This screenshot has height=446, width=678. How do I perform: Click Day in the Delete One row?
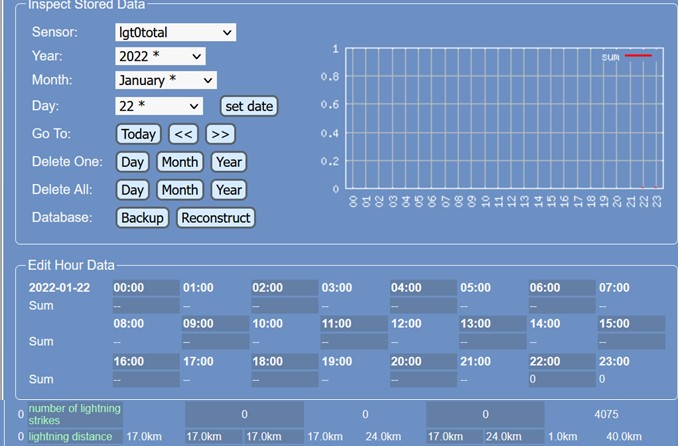[x=132, y=162]
